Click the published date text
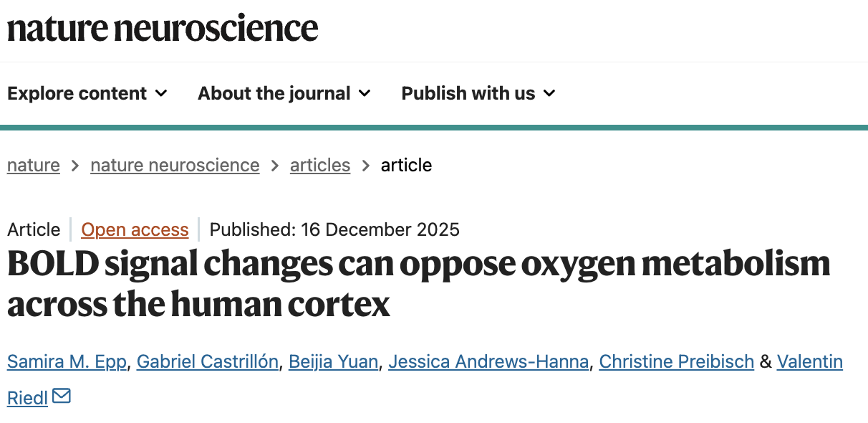This screenshot has height=423, width=868. click(334, 229)
